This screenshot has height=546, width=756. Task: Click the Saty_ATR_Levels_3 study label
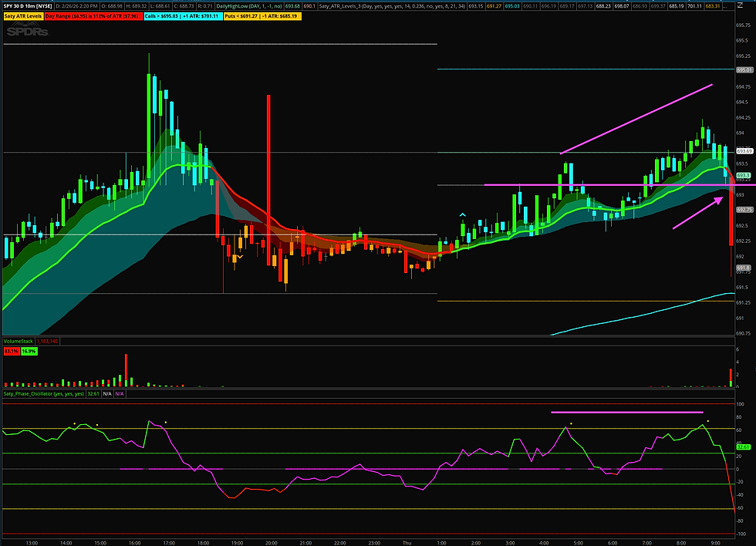coord(393,6)
